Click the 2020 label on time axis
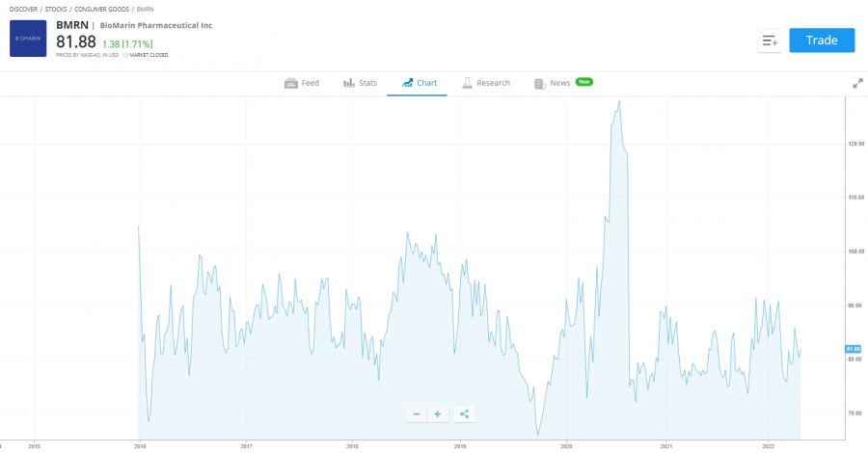 point(566,446)
